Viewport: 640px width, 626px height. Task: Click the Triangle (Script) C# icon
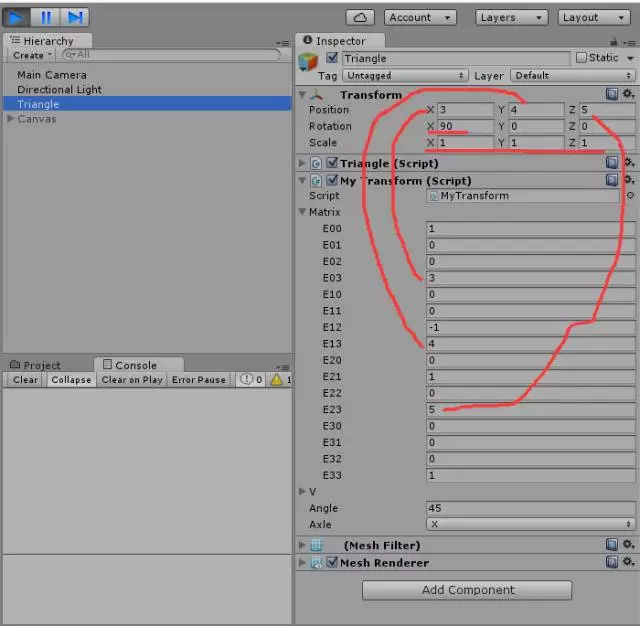[316, 163]
